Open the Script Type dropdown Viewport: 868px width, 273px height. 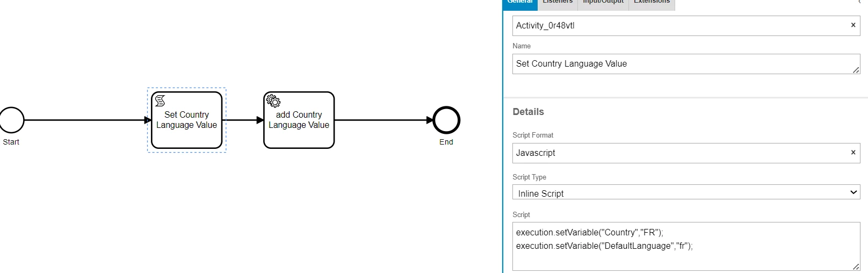coord(686,192)
